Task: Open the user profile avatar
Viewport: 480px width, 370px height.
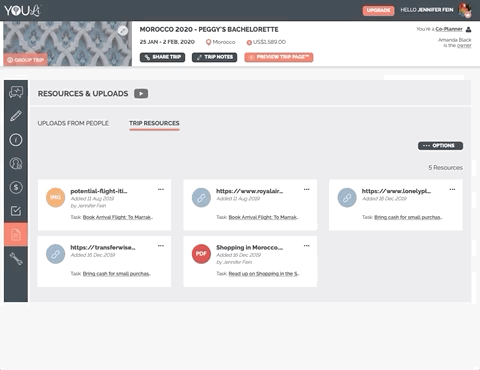Action: tap(465, 10)
